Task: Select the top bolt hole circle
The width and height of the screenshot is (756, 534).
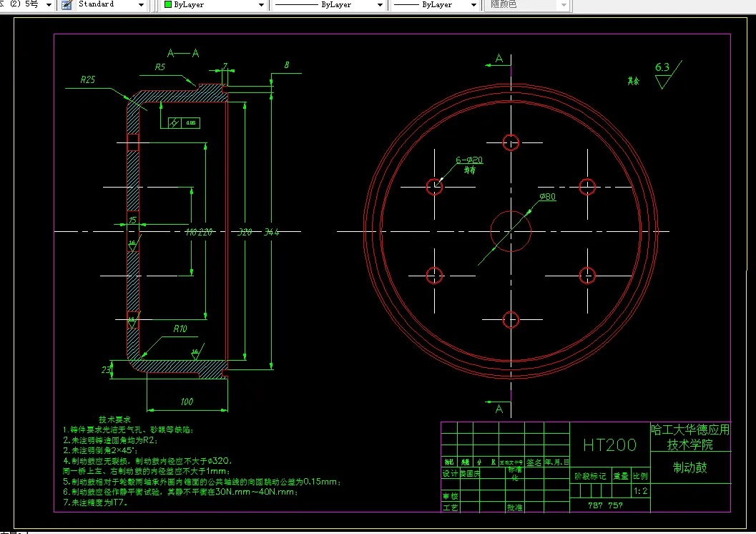Action: pyautogui.click(x=511, y=142)
